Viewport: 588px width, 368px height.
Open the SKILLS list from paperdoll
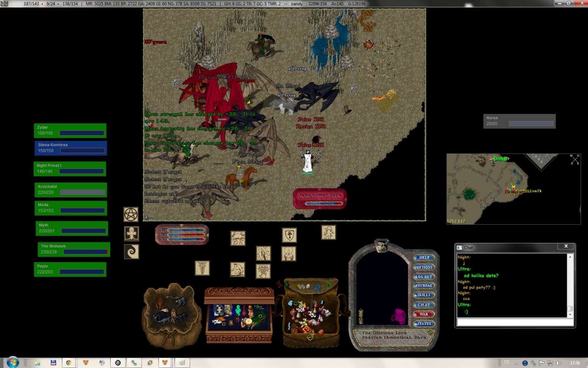(x=423, y=295)
